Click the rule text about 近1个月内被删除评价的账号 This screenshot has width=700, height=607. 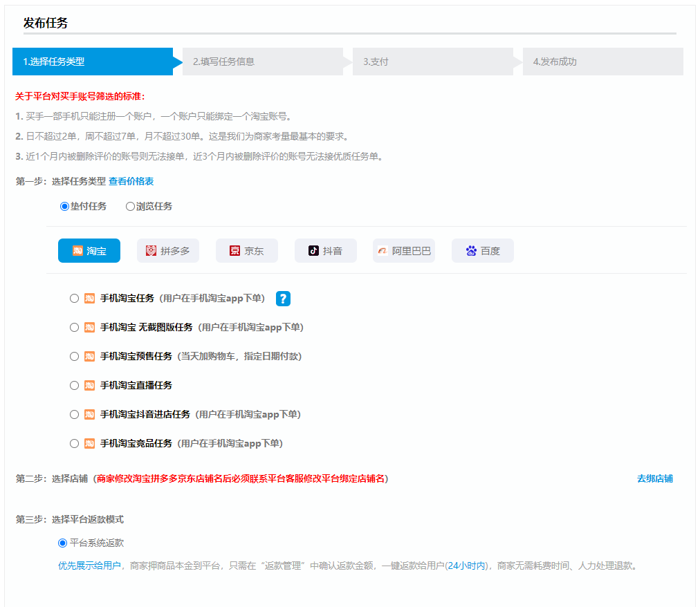click(x=200, y=157)
